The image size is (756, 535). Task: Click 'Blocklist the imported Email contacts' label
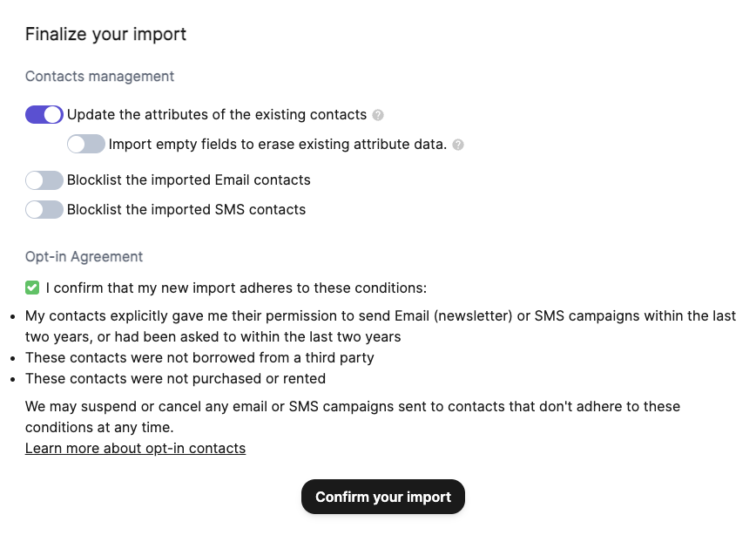coord(188,180)
